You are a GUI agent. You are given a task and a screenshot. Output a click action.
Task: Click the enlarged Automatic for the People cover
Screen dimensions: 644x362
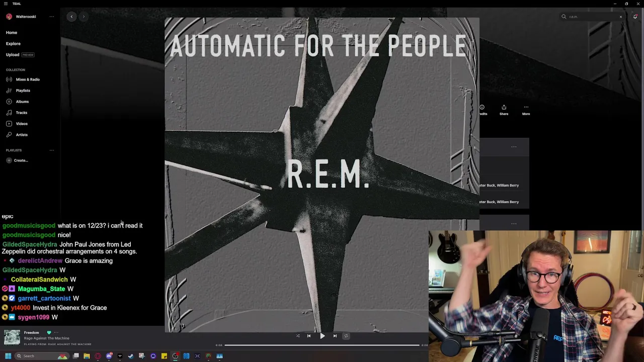pos(322,175)
